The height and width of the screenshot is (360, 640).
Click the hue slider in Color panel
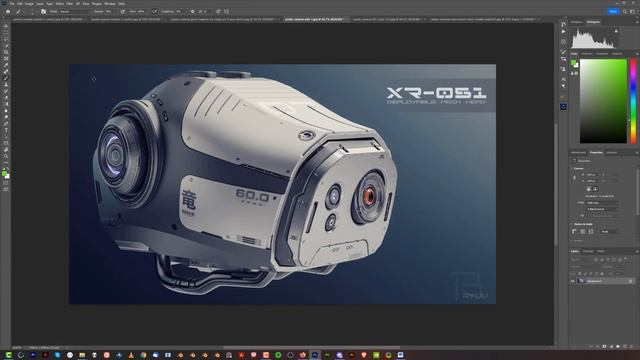[x=633, y=101]
